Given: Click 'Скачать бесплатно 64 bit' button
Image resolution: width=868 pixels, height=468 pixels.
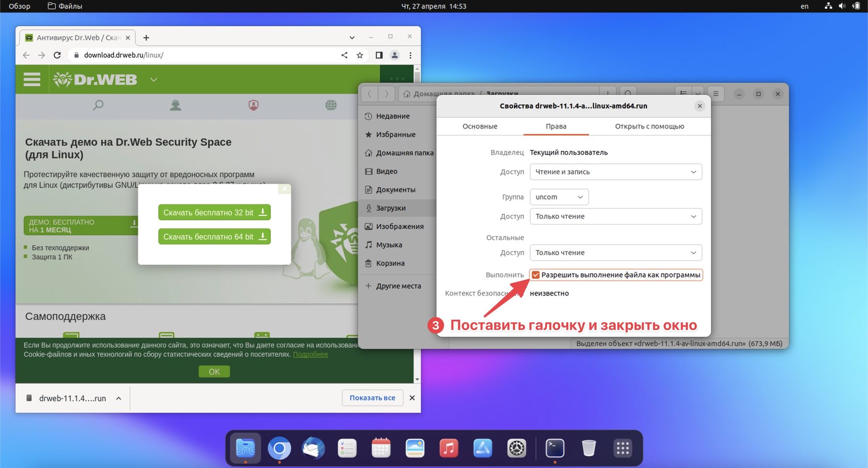Looking at the screenshot, I should [x=214, y=237].
